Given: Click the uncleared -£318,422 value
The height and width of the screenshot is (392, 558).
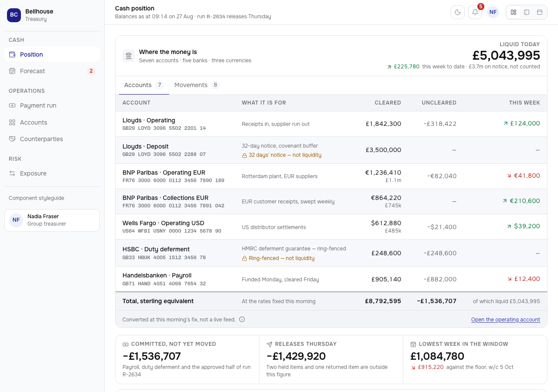Looking at the screenshot, I should click(x=440, y=124).
